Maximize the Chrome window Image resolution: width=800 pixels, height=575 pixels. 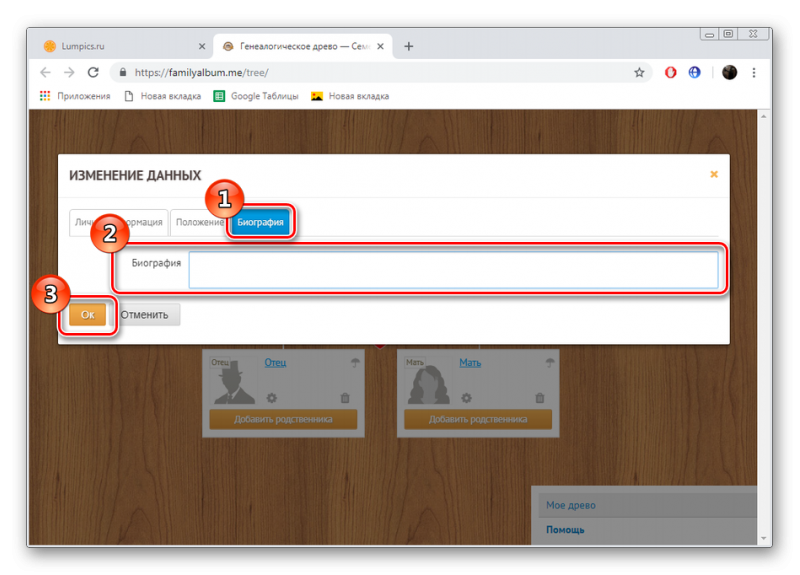728,34
